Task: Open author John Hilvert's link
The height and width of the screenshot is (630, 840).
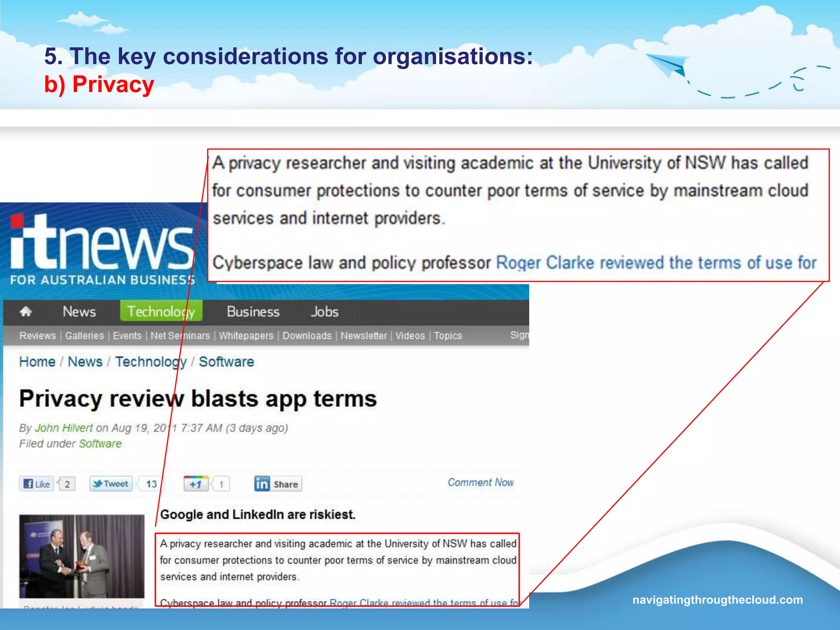Action: point(64,428)
